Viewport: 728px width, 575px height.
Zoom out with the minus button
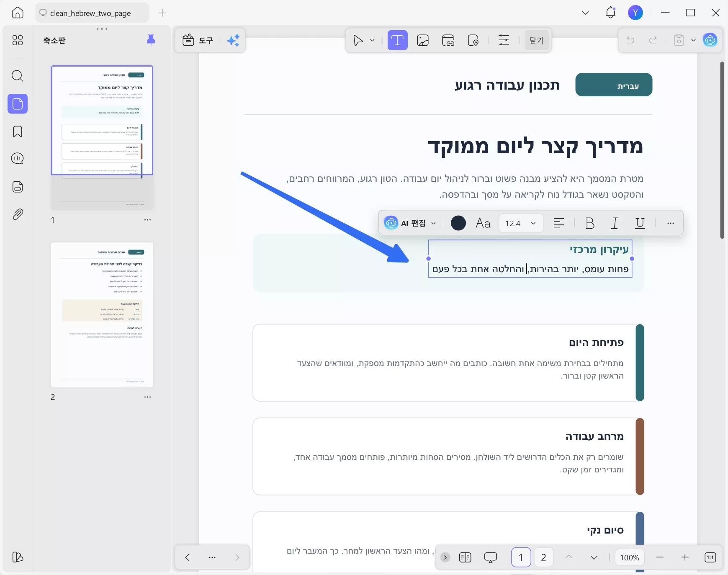(660, 557)
